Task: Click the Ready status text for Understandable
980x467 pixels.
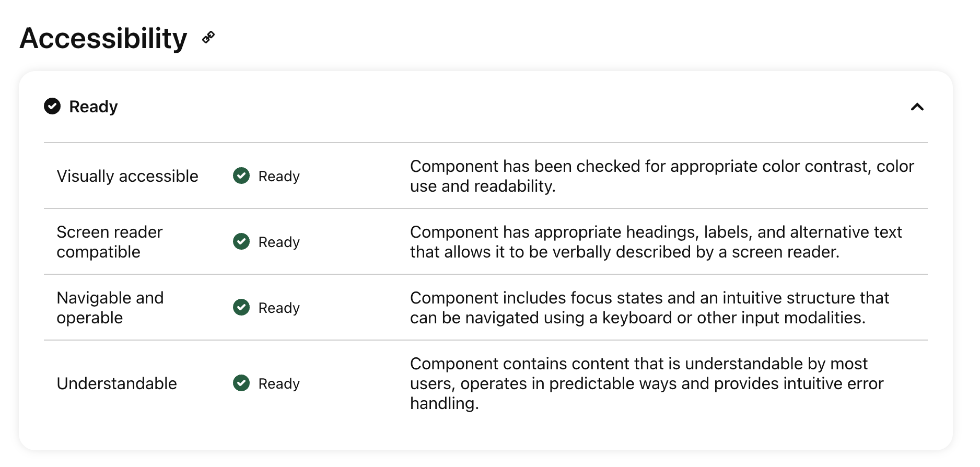Action: point(279,384)
